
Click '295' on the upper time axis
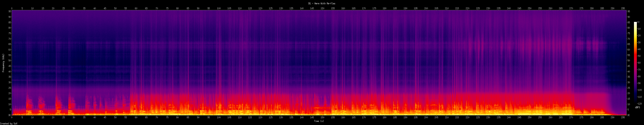click(623, 8)
